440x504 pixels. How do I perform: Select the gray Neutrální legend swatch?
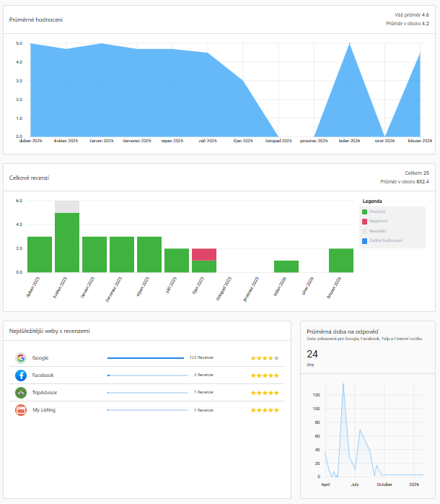tap(364, 231)
